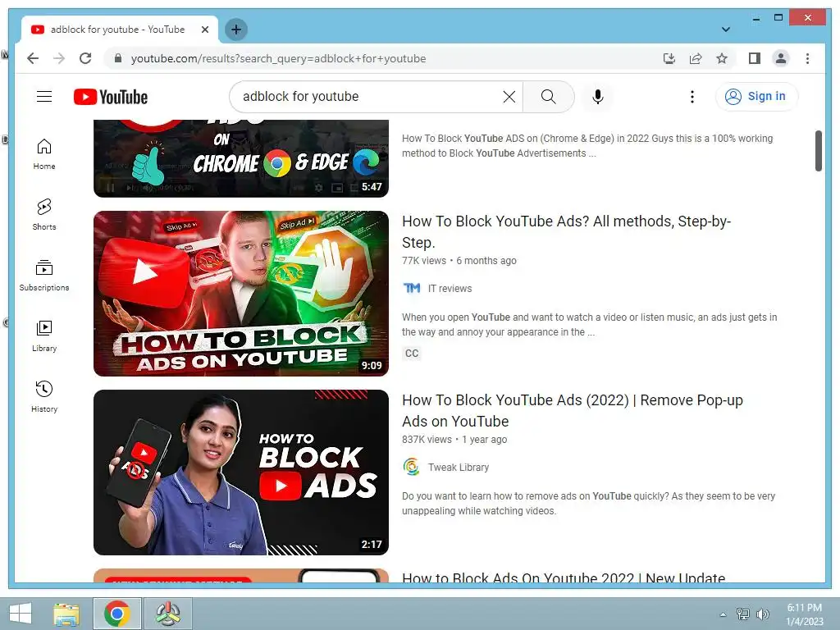
Task: Show hidden tray icons arrow
Action: (723, 614)
